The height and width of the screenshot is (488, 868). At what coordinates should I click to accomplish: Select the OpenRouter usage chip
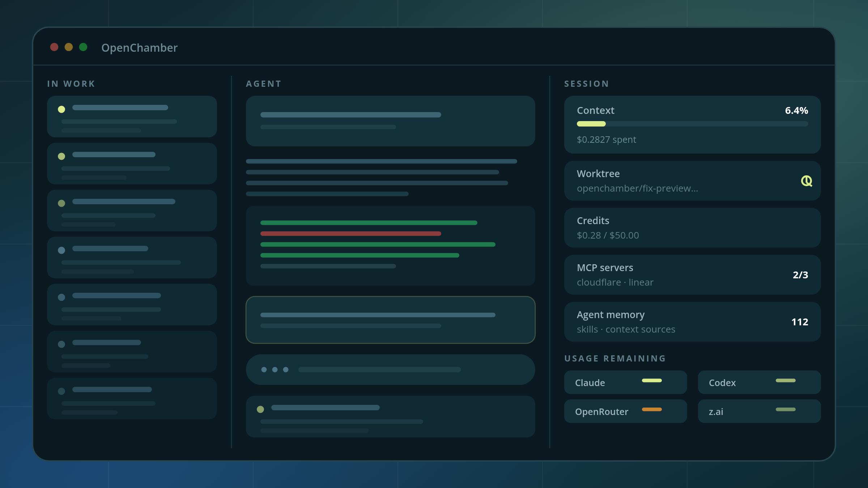625,411
